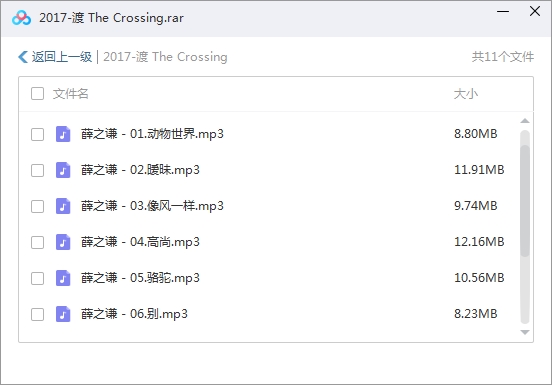Click the music file icon for 04.高尚.mp3
Screen dimensions: 552x385
(63, 242)
